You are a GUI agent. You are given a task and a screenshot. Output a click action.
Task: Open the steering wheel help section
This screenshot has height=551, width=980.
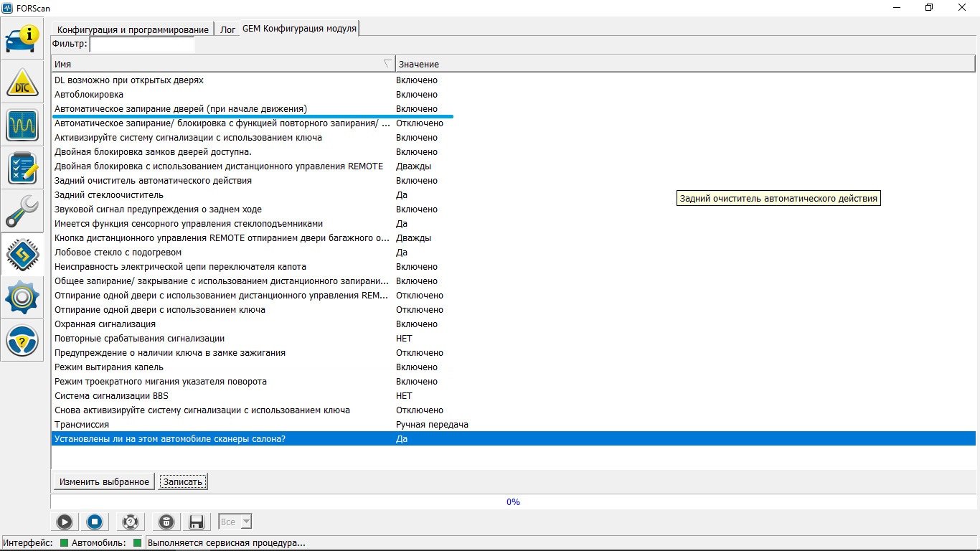tap(22, 341)
